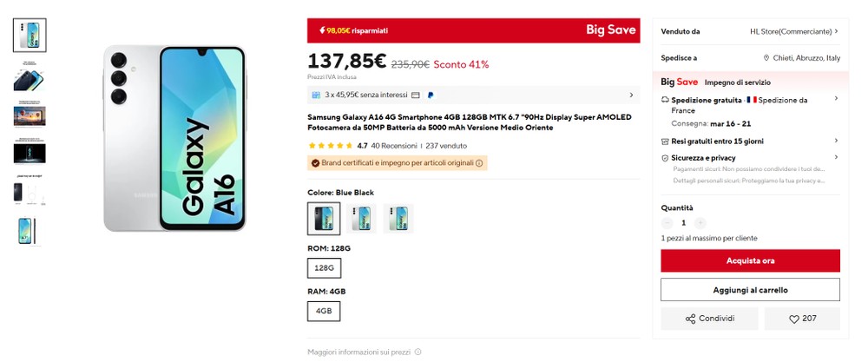Click the security shield icon beside Sicurezza e privacy

click(665, 158)
